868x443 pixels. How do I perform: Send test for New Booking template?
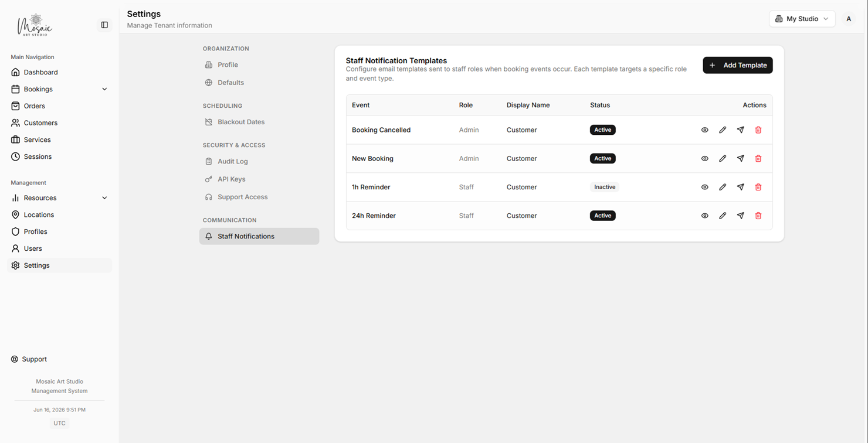(x=741, y=159)
